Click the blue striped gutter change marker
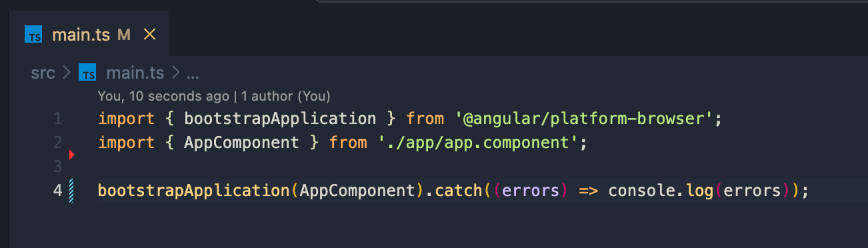868x248 pixels. (71, 191)
